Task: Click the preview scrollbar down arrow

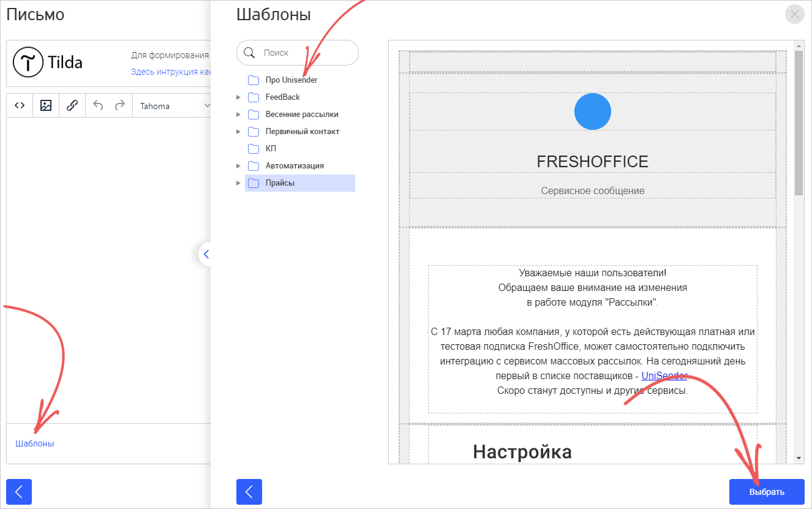Action: (x=799, y=458)
